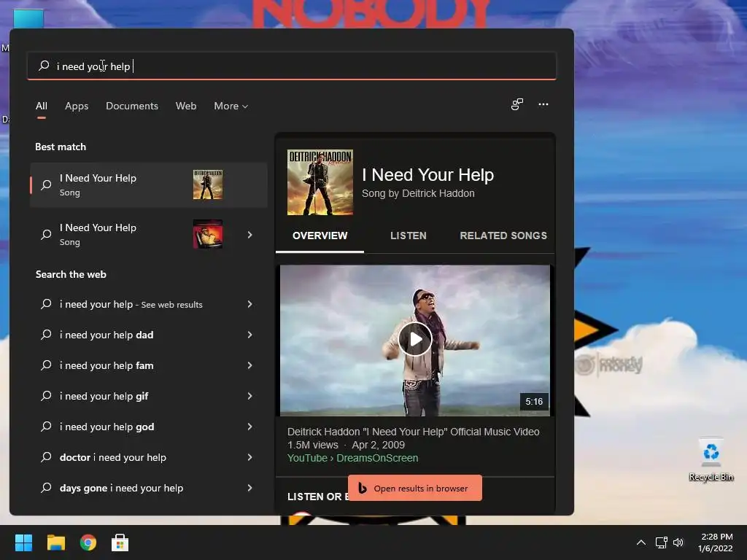The image size is (747, 560).
Task: Expand arrow for 'i need your help gif'
Action: click(x=249, y=396)
